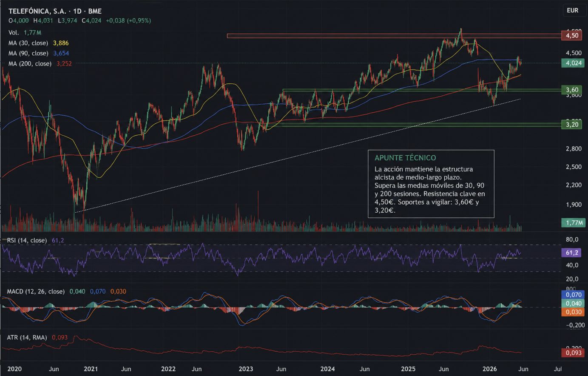The image size is (588, 376).
Task: Click the 40,0 RSI scale label
Action: pyautogui.click(x=572, y=265)
